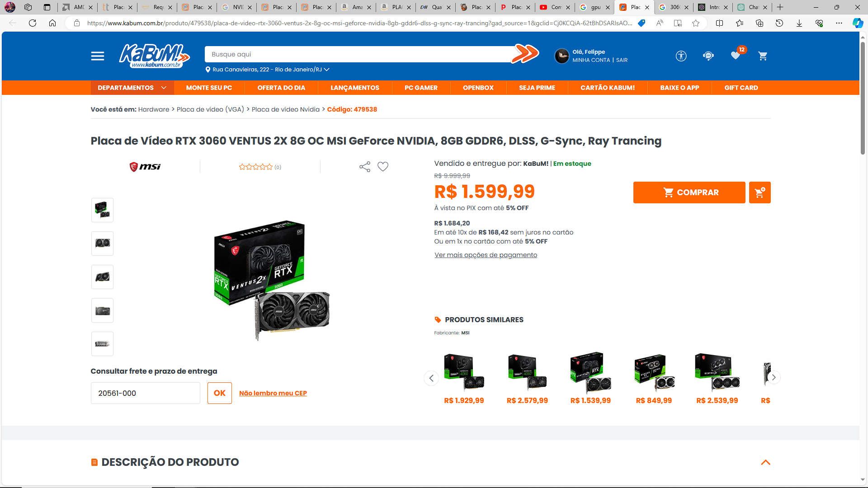The width and height of the screenshot is (868, 488).
Task: Click the share icon under product title
Action: [365, 167]
